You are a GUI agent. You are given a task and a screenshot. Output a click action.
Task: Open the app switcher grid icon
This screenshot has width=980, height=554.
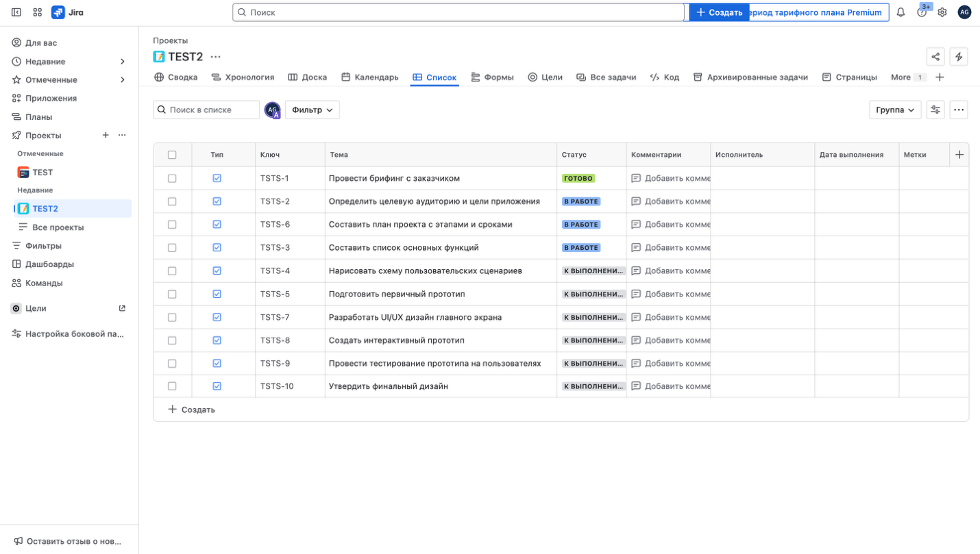pyautogui.click(x=38, y=12)
